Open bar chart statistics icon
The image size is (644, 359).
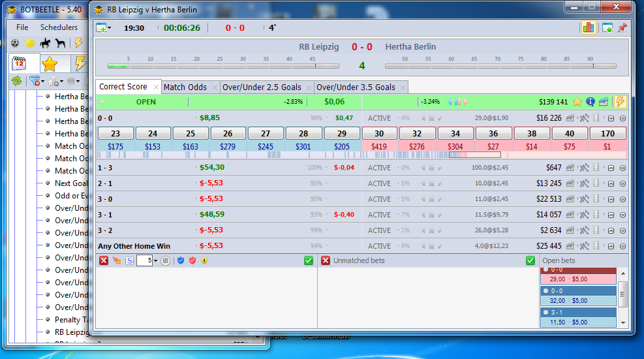[589, 27]
